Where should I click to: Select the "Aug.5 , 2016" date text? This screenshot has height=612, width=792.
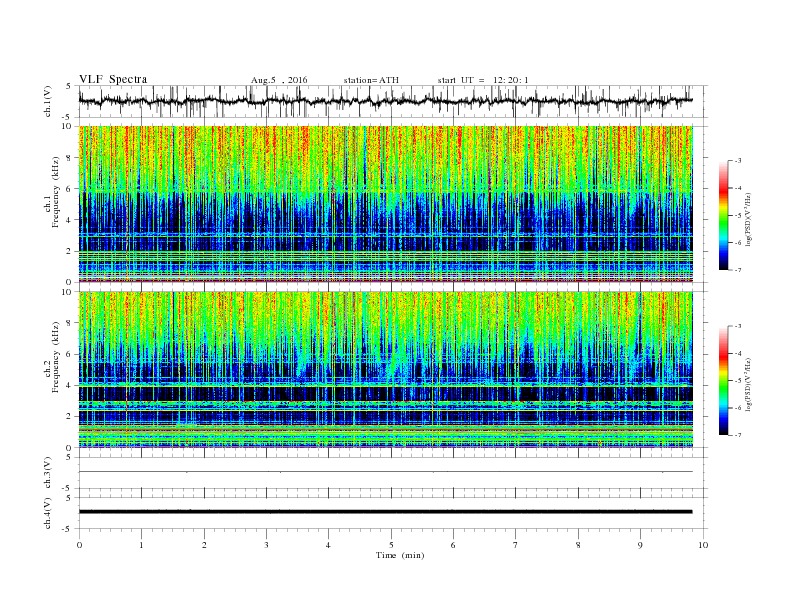[279, 80]
